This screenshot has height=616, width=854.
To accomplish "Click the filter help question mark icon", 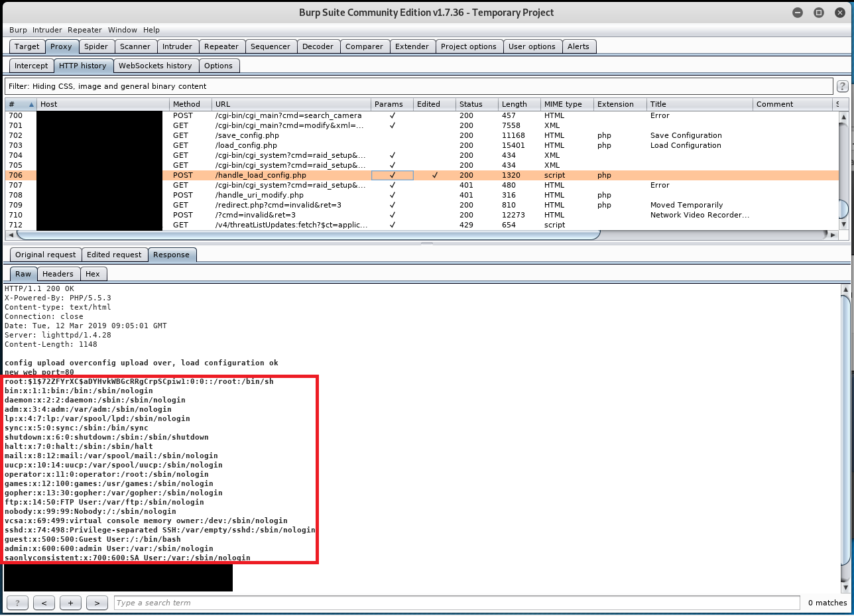I will (x=842, y=86).
